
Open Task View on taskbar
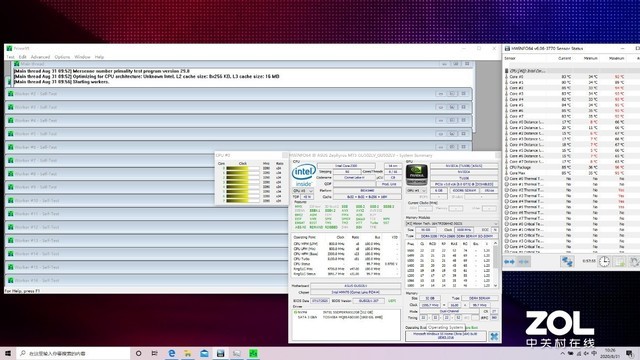coord(155,353)
